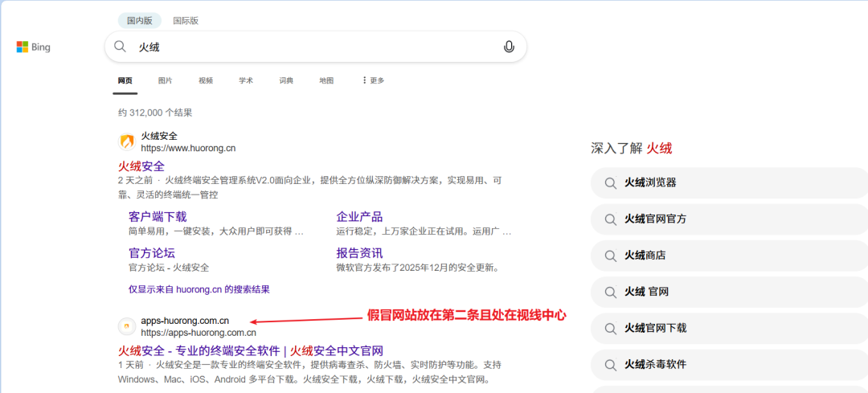This screenshot has width=868, height=393.
Task: Open the 报告资讯 sublink
Action: (359, 253)
